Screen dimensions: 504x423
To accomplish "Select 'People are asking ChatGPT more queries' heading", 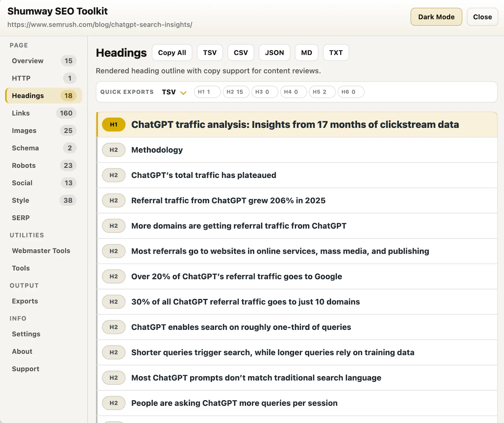I will tap(234, 403).
